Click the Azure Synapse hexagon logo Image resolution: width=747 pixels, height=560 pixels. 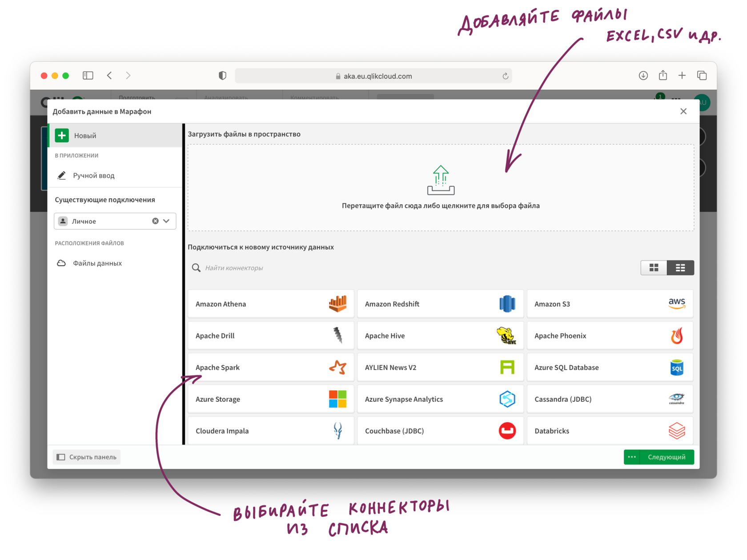[x=507, y=399]
